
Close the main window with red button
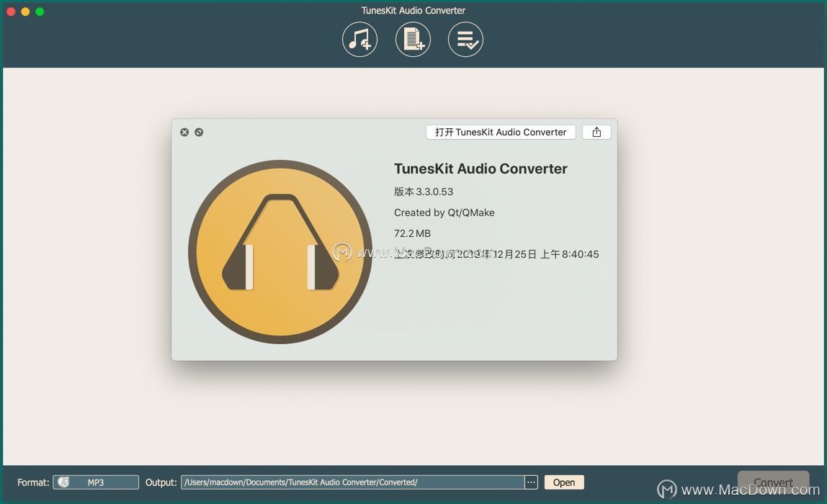[x=11, y=12]
